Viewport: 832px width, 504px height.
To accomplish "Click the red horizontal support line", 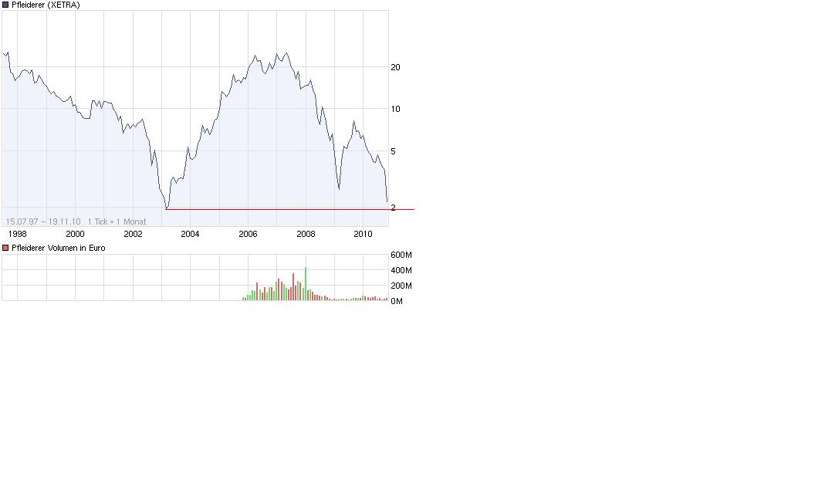I will 289,210.
